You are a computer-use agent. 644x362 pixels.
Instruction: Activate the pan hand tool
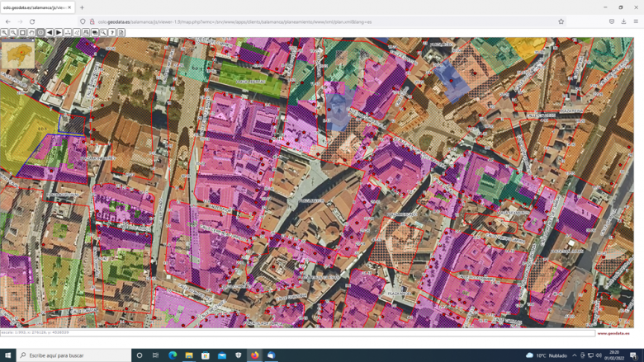(x=31, y=33)
